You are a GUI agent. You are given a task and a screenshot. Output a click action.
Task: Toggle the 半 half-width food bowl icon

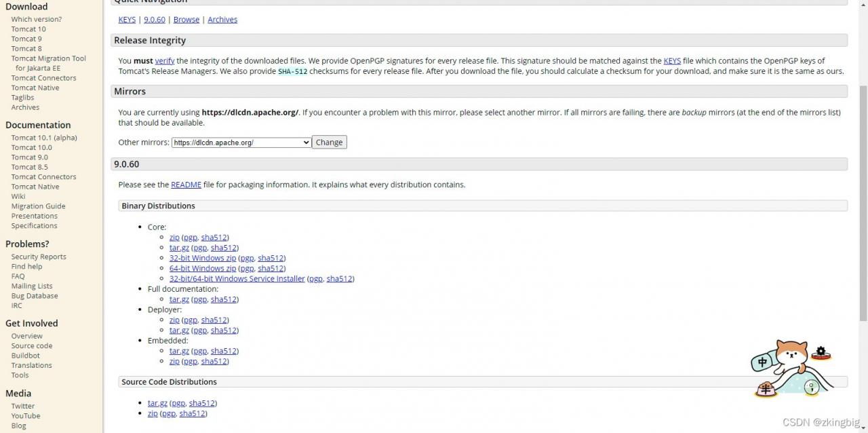[x=766, y=389]
